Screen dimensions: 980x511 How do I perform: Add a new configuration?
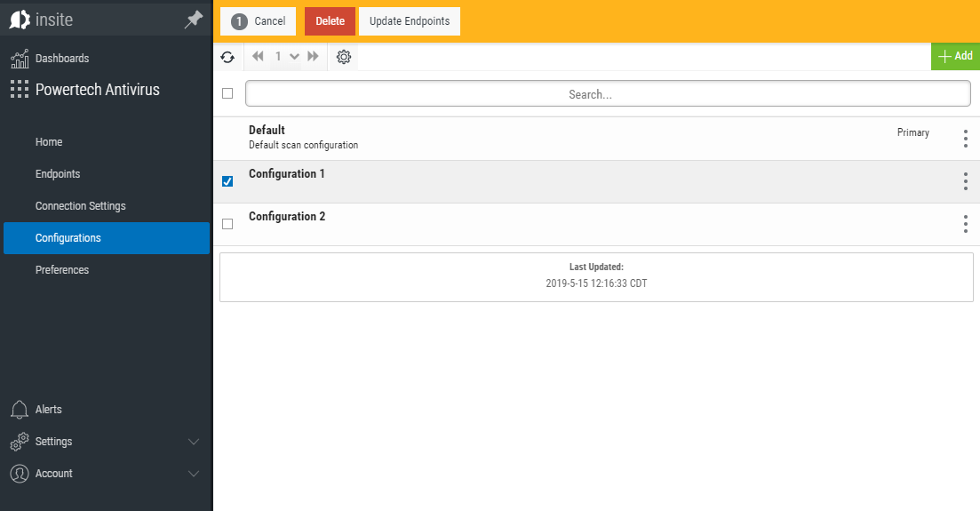pyautogui.click(x=956, y=56)
